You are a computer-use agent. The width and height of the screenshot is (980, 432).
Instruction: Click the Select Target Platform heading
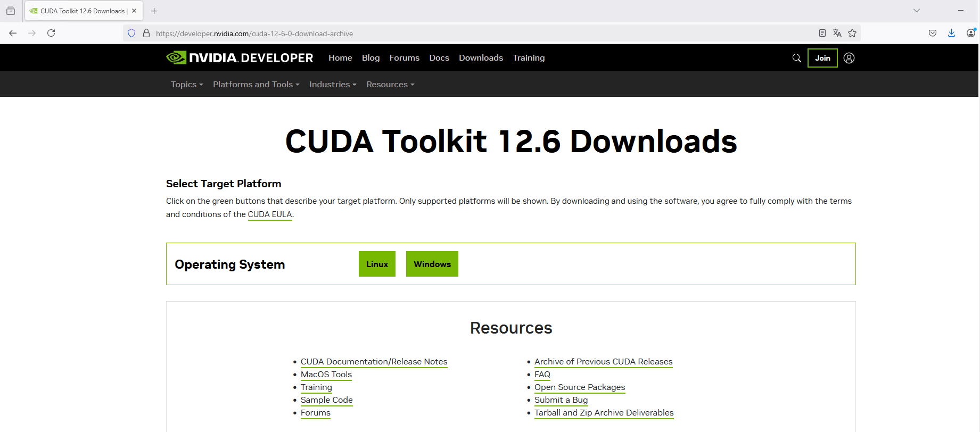[224, 184]
